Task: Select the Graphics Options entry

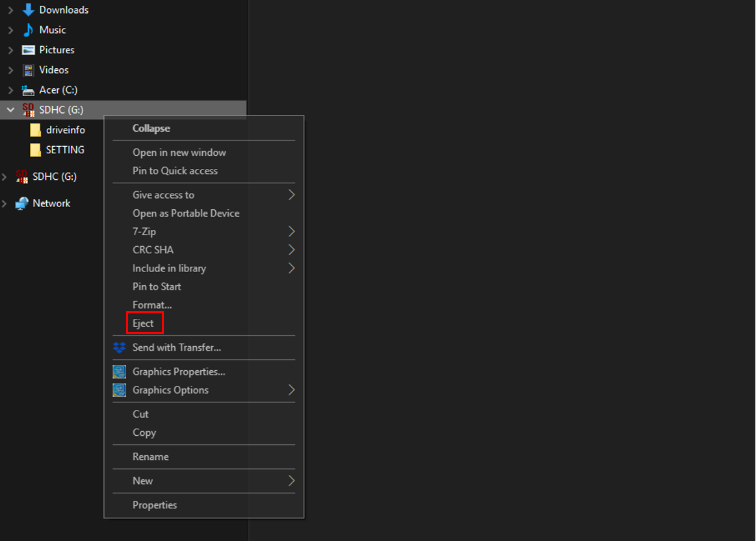Action: (171, 390)
